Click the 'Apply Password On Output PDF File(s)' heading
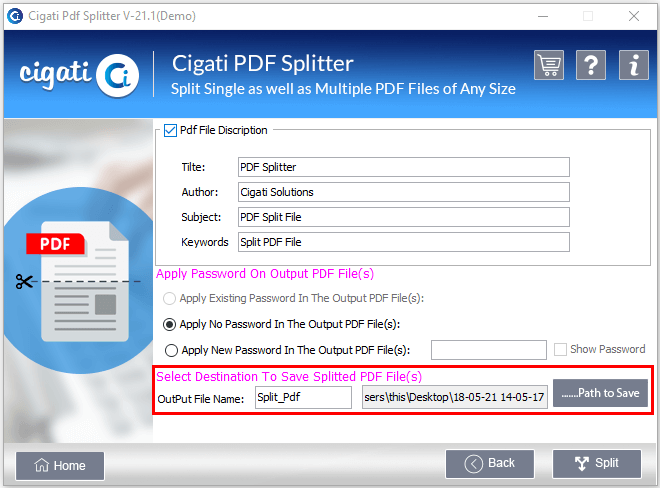 click(265, 274)
